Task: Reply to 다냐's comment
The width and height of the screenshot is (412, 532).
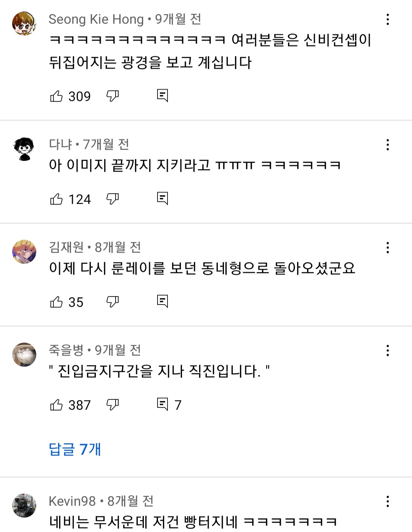Action: (163, 198)
